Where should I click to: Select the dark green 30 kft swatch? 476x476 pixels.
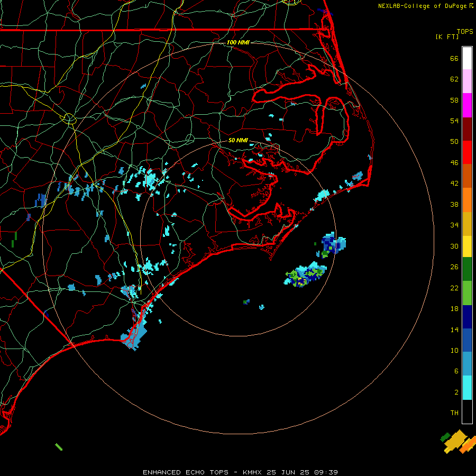tap(467, 269)
